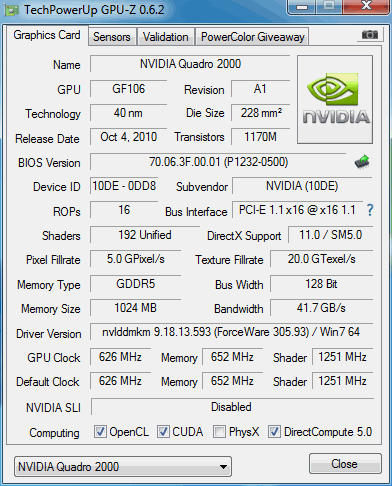
Task: Click the Bus Width value 128 Bit
Action: 322,284
